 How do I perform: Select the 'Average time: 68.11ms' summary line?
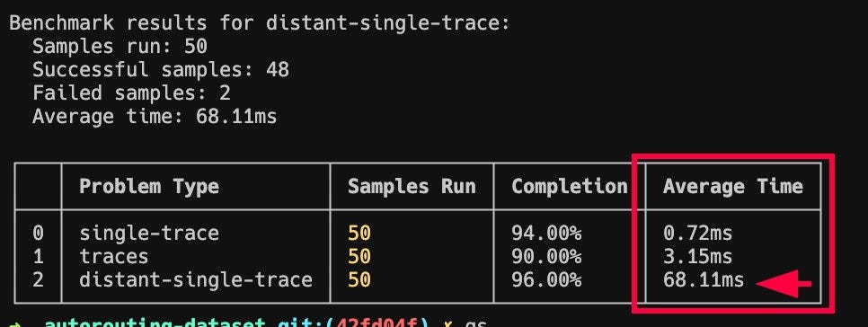(155, 117)
